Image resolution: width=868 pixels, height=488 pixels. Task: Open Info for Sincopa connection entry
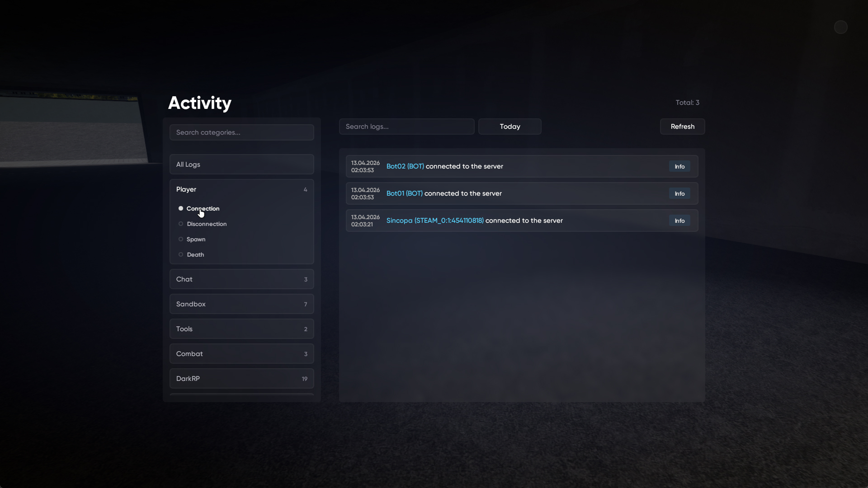pyautogui.click(x=679, y=221)
